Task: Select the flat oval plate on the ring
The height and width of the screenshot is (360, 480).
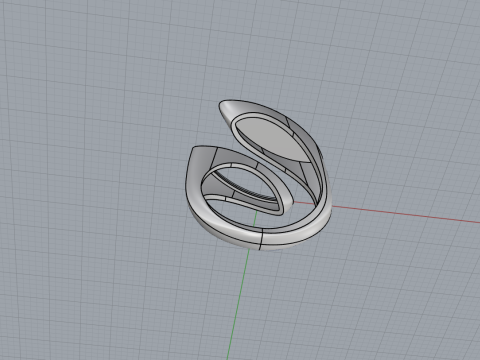Action: point(272,139)
